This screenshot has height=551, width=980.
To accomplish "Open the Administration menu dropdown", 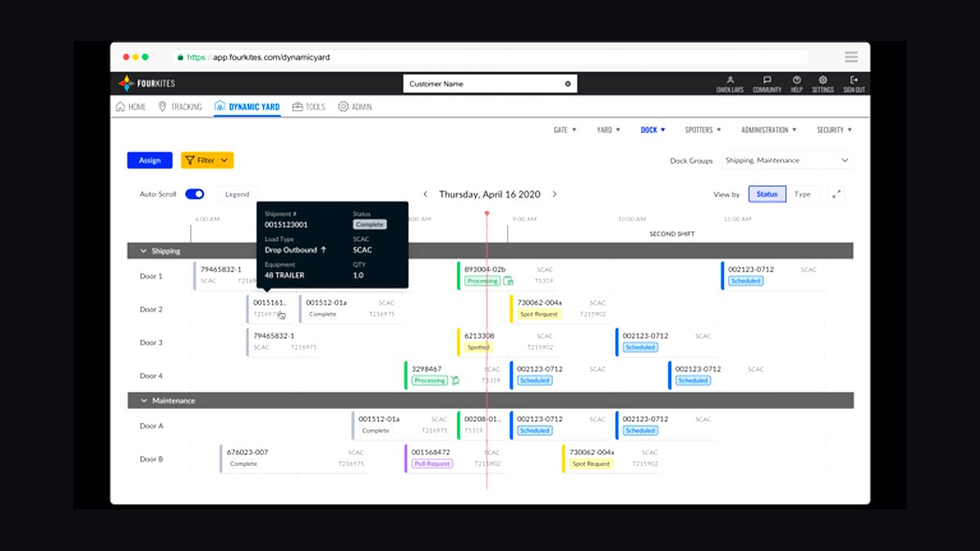I will (769, 130).
